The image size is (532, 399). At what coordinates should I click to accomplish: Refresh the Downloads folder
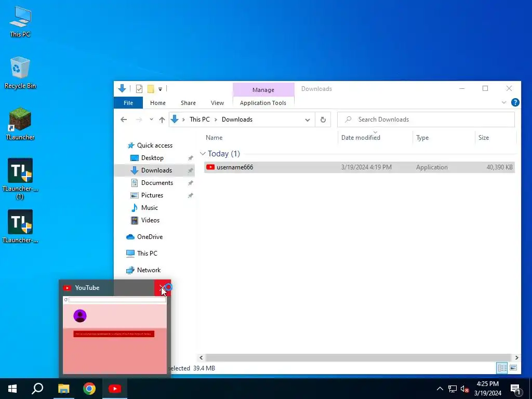(323, 119)
